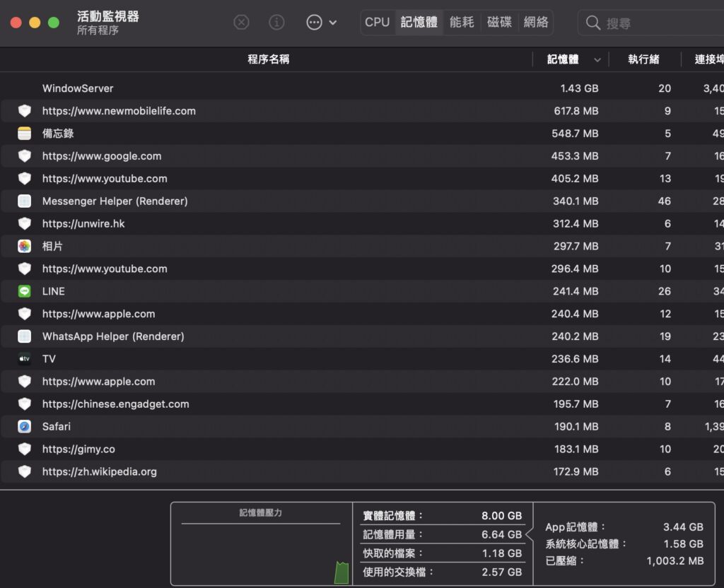
Task: Click the LINE app icon
Action: (25, 291)
